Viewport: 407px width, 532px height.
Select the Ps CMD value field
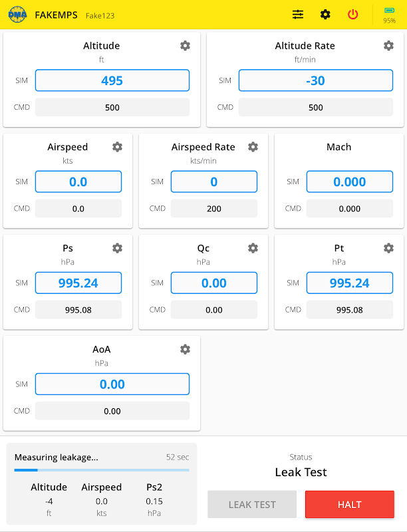point(78,309)
